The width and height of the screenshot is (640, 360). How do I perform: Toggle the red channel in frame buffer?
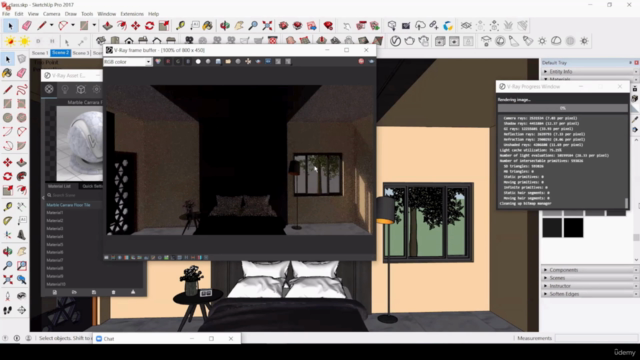coord(168,62)
